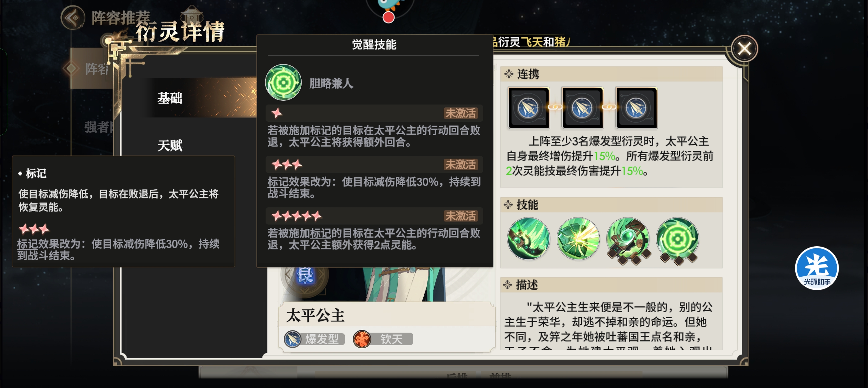This screenshot has height=388, width=868.
Task: Open the 光环助手 floating assistant
Action: (x=816, y=268)
